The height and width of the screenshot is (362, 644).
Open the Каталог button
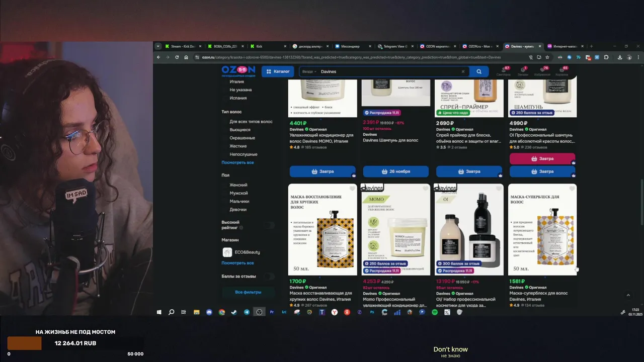coord(278,71)
